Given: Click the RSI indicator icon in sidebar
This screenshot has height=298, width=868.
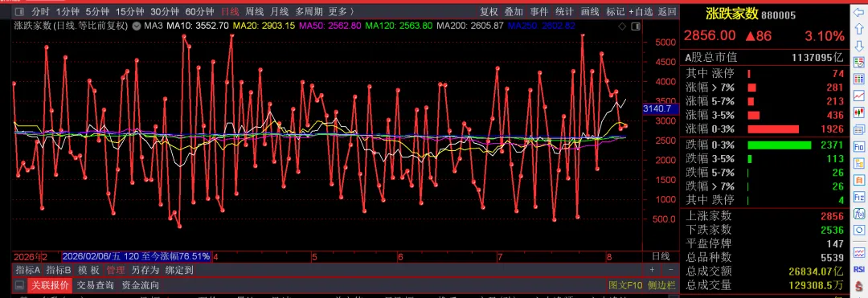Looking at the screenshot, I should [859, 269].
